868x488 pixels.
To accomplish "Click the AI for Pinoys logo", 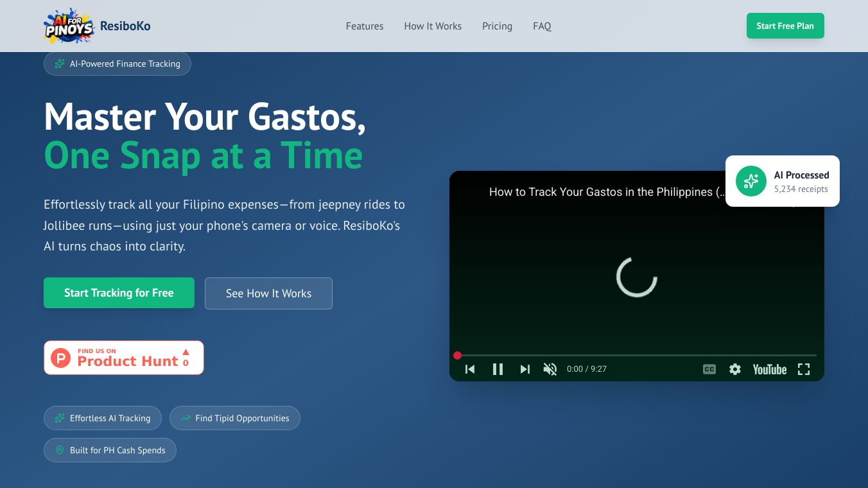I will [69, 26].
